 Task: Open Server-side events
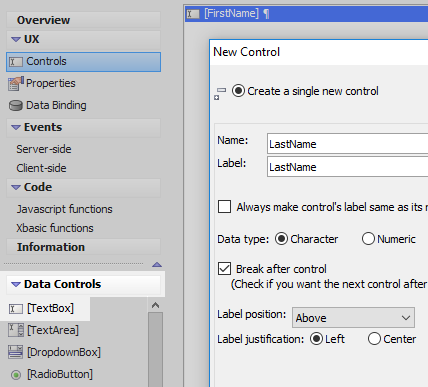click(44, 149)
